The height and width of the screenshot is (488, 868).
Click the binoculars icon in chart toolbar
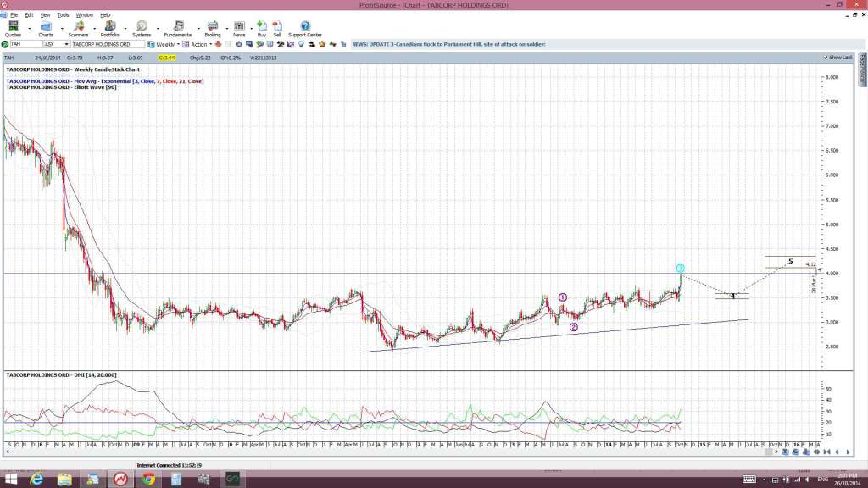click(312, 44)
